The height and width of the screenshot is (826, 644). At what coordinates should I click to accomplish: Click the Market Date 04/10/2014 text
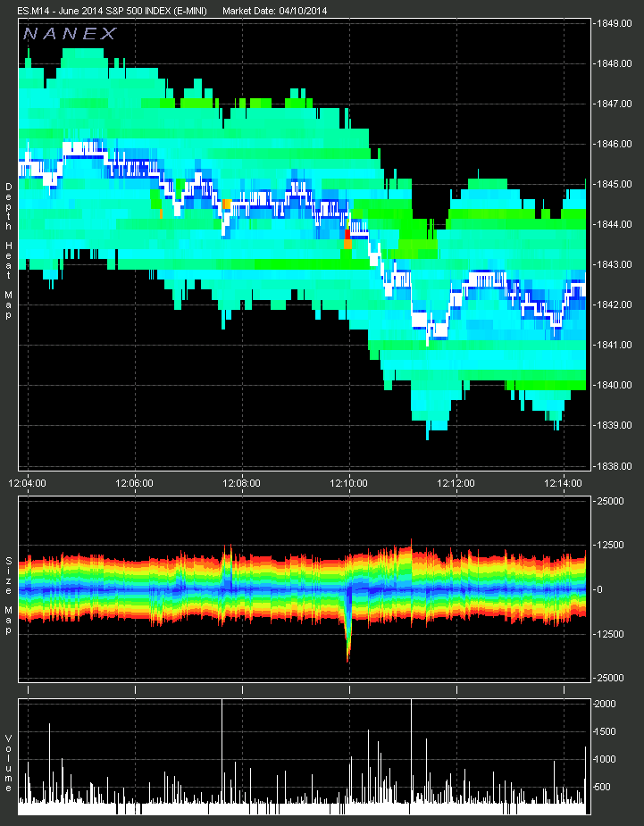(x=272, y=11)
